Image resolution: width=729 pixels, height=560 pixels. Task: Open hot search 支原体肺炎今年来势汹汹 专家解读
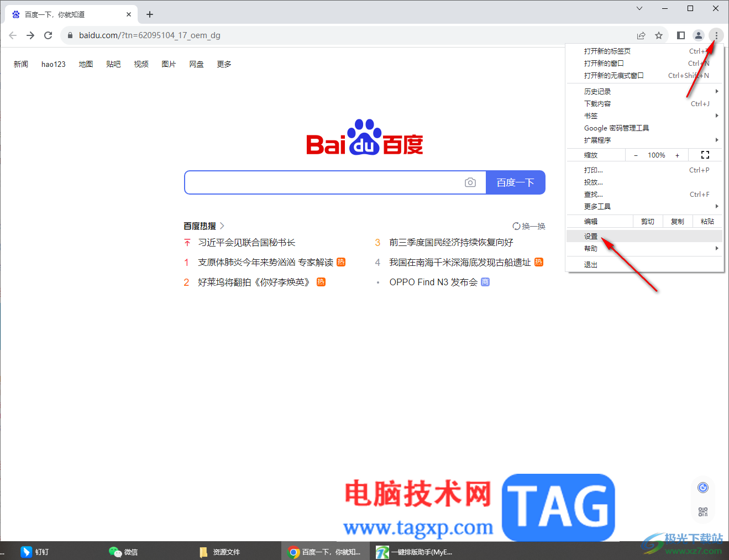(266, 263)
